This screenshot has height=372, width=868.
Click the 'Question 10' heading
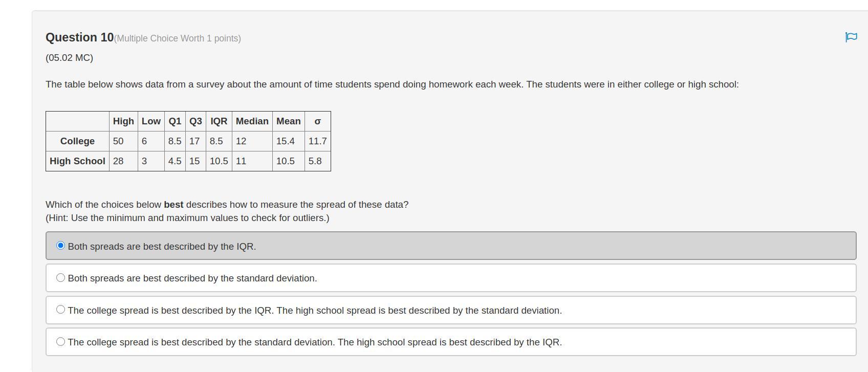(x=80, y=37)
